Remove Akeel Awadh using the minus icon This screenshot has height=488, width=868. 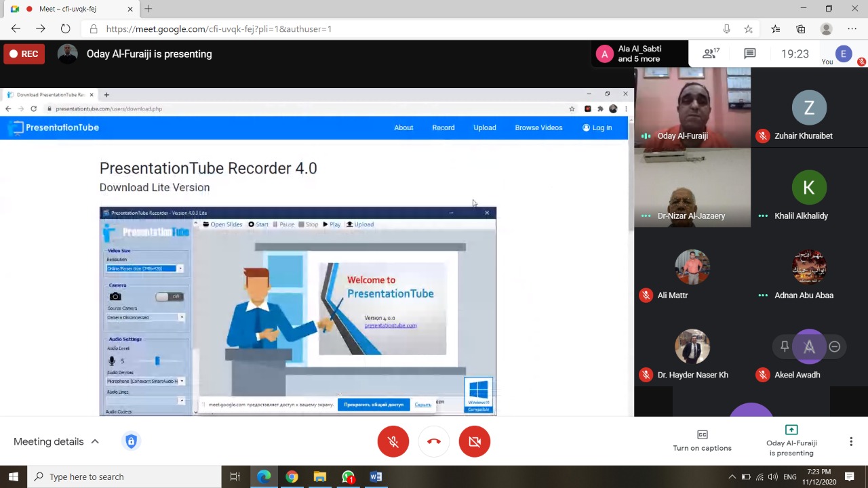point(834,346)
